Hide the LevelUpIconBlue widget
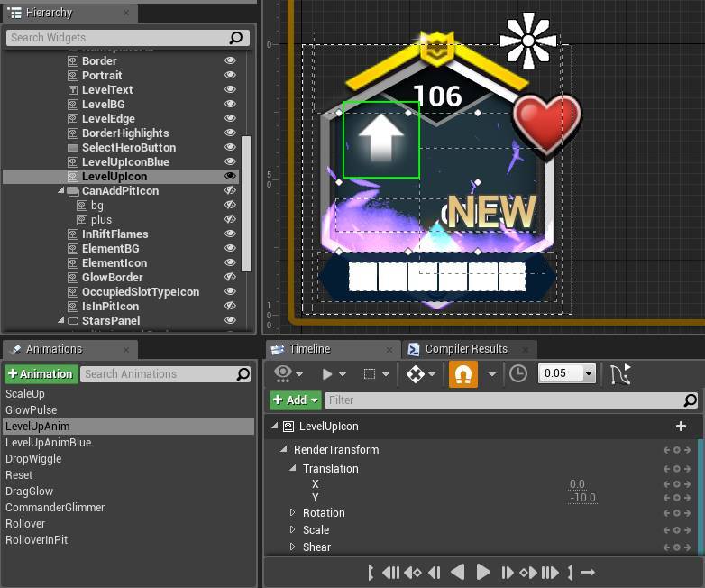The width and height of the screenshot is (705, 588). 230,161
